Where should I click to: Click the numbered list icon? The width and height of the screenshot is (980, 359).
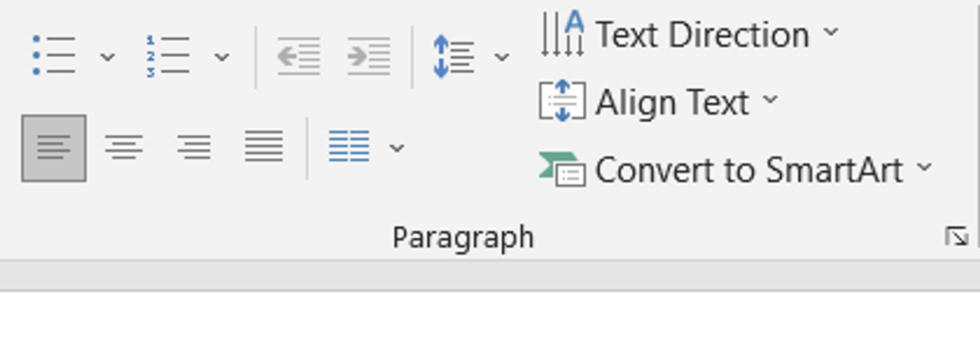click(x=168, y=56)
